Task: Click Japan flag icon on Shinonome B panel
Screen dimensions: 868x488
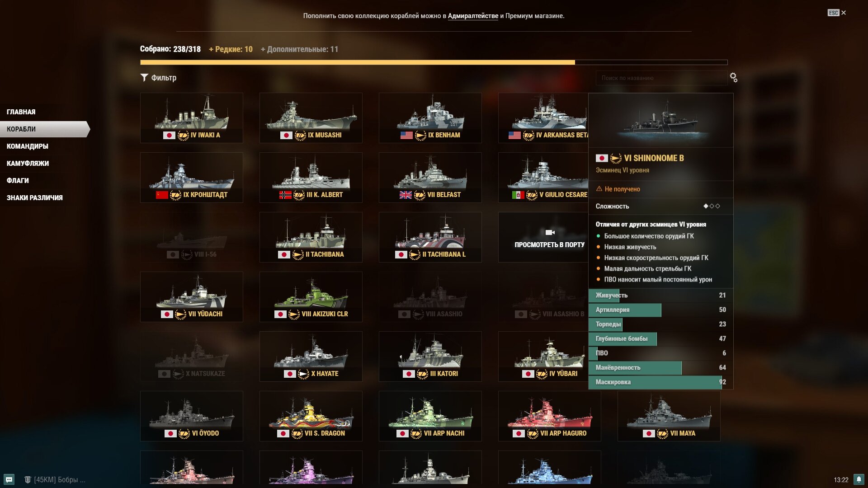Action: (602, 158)
